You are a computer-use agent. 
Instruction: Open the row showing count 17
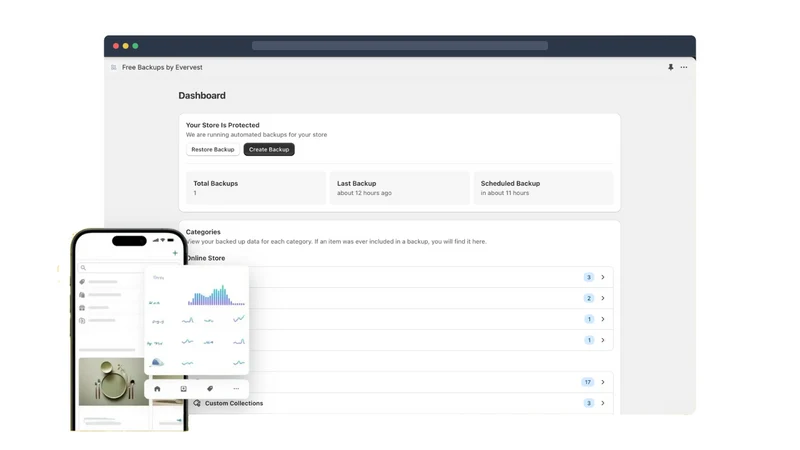[399, 382]
